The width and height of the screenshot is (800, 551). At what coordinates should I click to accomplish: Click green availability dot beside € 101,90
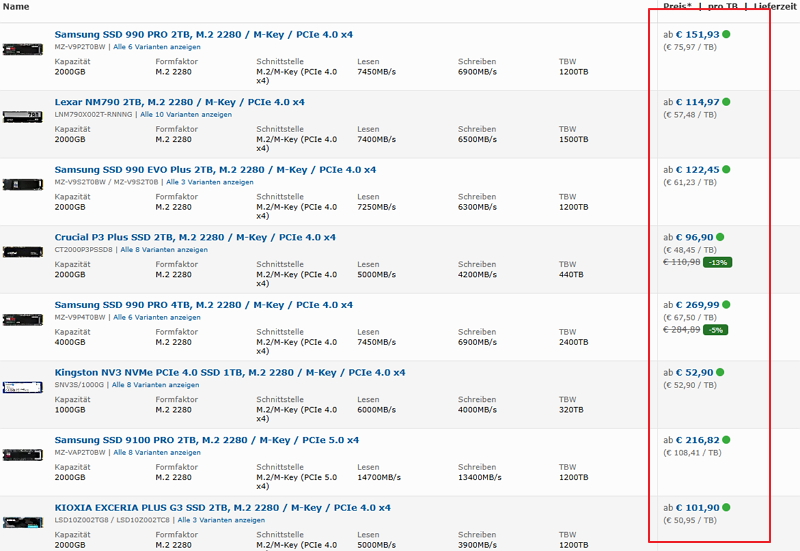(727, 507)
